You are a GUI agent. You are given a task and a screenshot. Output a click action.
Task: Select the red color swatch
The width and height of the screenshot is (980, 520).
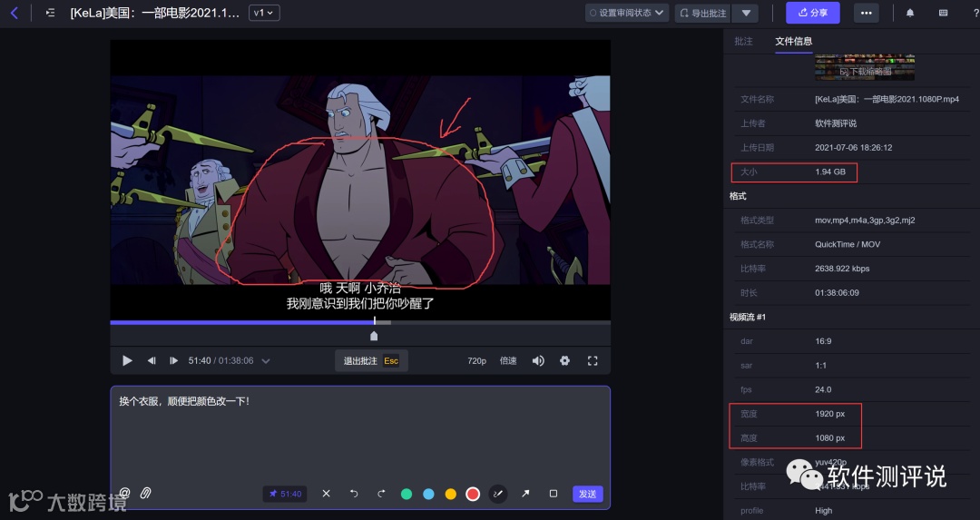[473, 494]
